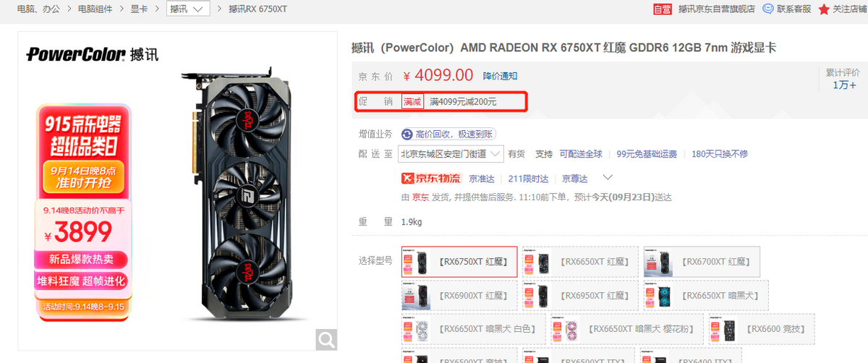Select the RX6650XT 红魔 model option

tap(581, 262)
